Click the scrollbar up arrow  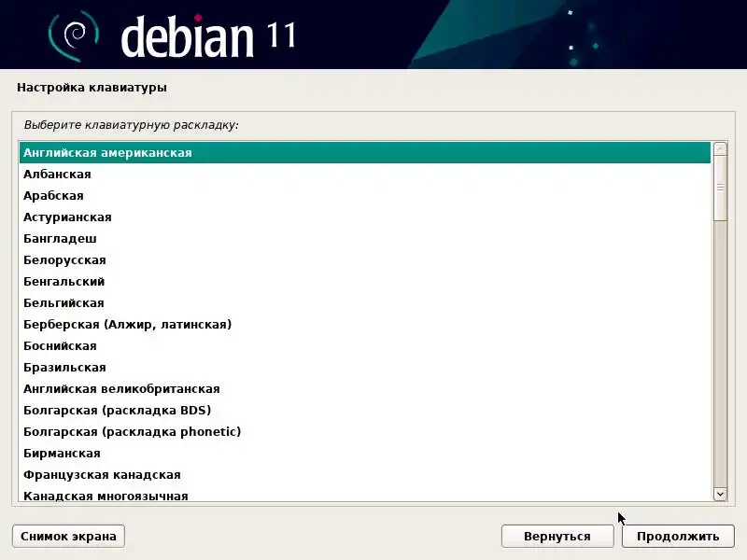(720, 149)
